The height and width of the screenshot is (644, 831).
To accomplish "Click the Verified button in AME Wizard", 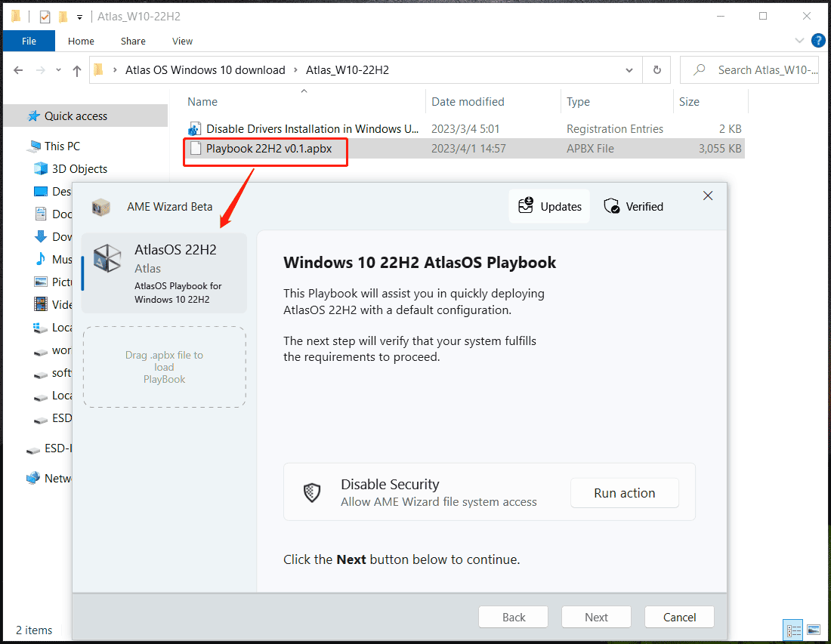I will pyautogui.click(x=634, y=206).
